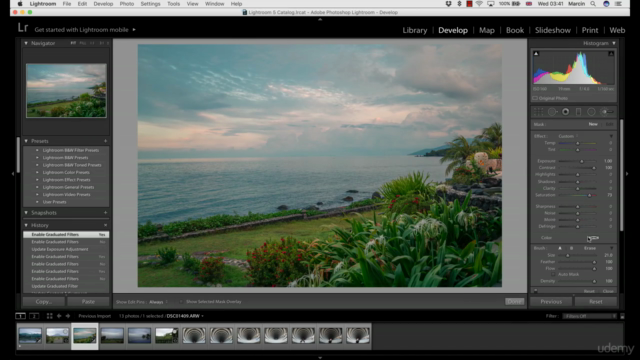
Task: Expand Lightroom Color Presets folder
Action: (37, 172)
